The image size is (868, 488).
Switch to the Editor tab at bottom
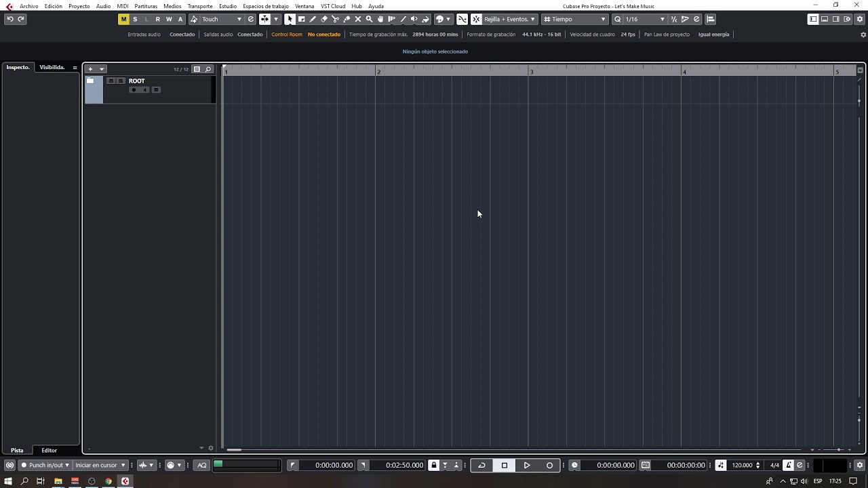[x=49, y=450]
